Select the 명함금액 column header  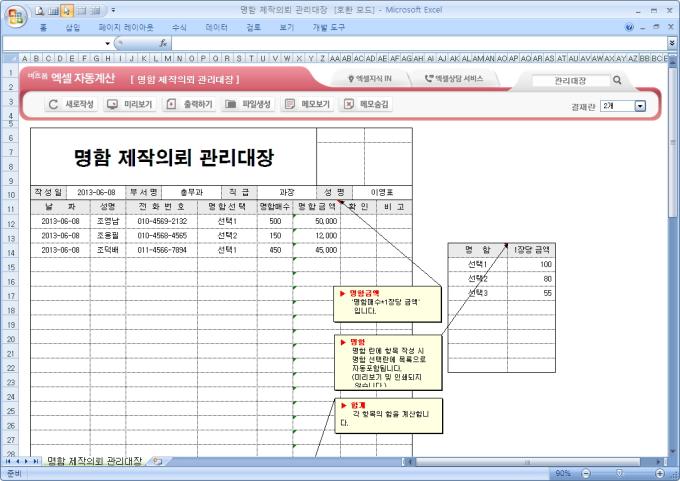click(x=317, y=207)
